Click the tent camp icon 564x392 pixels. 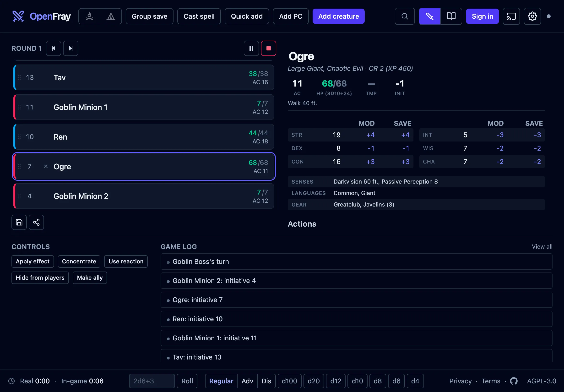pos(111,16)
